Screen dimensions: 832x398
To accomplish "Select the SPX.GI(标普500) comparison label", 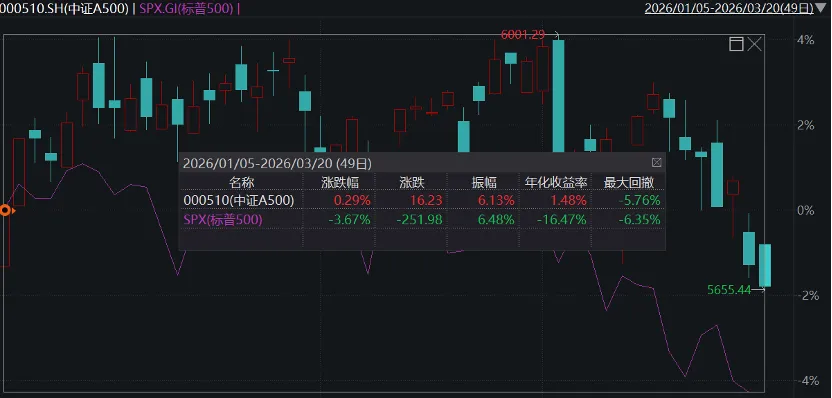I will (x=186, y=8).
